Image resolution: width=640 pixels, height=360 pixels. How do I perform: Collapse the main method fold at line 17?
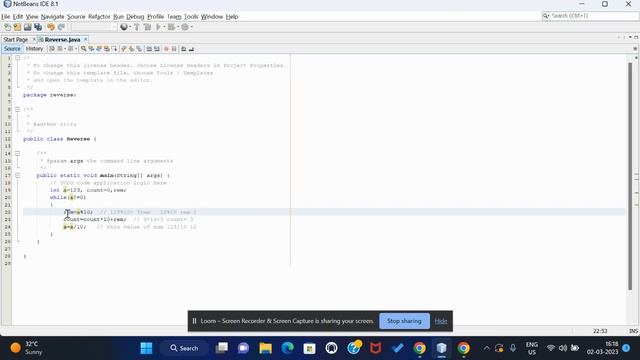(18, 176)
